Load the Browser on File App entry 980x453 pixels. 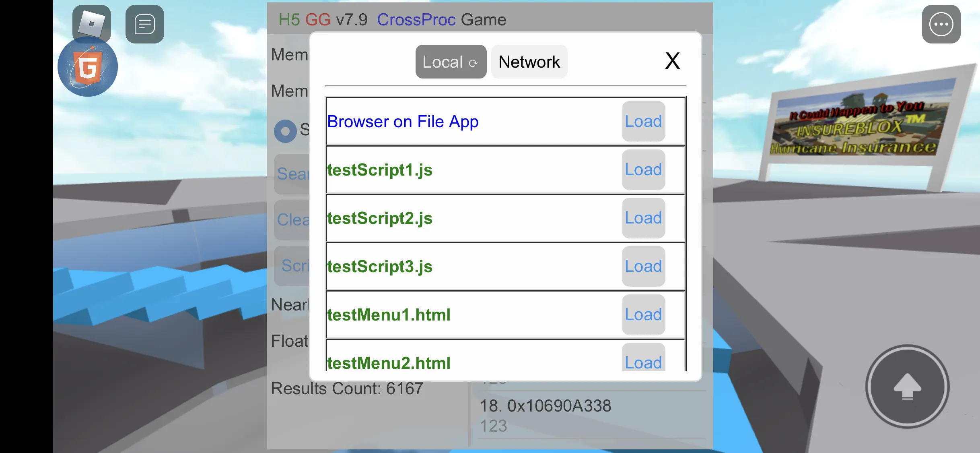[643, 121]
